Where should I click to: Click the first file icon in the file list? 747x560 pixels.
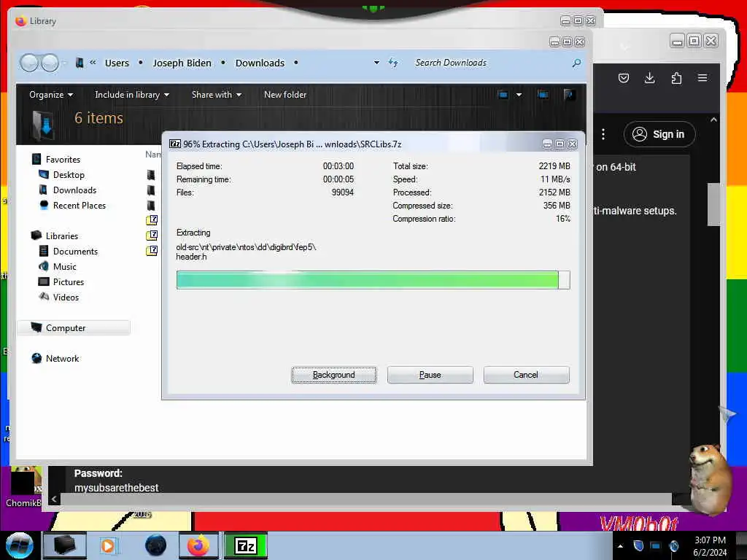[151, 175]
